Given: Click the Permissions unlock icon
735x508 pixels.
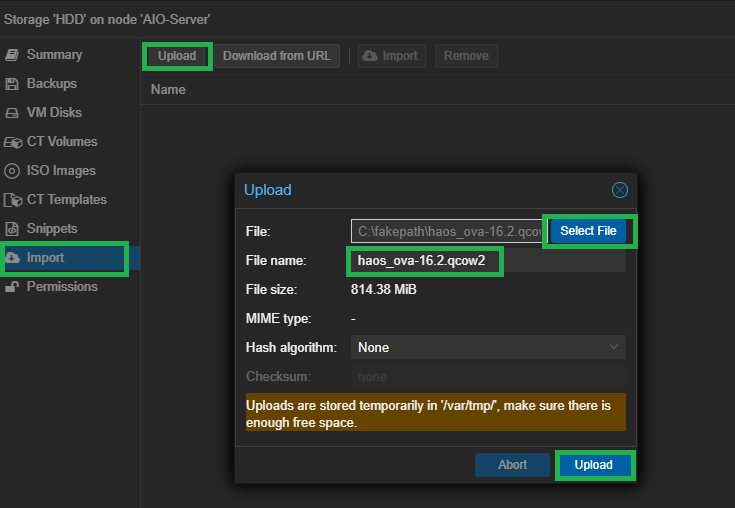Looking at the screenshot, I should [12, 287].
